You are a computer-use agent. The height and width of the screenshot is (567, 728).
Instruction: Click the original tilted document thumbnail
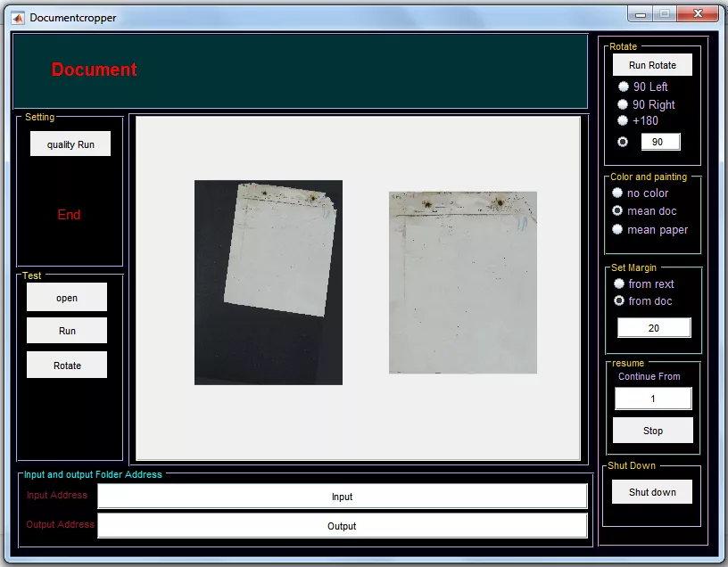[x=269, y=283]
